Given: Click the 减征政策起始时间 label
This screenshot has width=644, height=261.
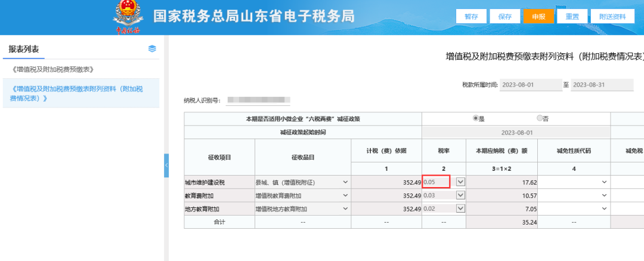Looking at the screenshot, I should click(303, 133).
